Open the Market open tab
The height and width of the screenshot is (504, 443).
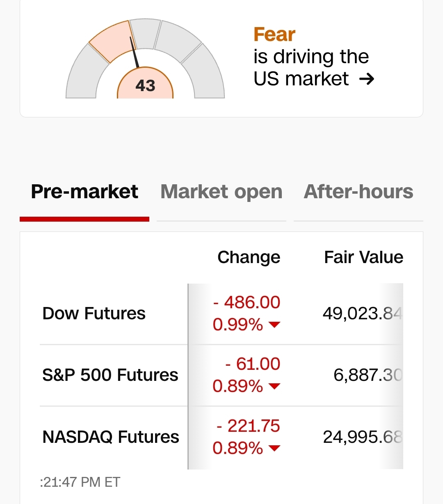221,192
